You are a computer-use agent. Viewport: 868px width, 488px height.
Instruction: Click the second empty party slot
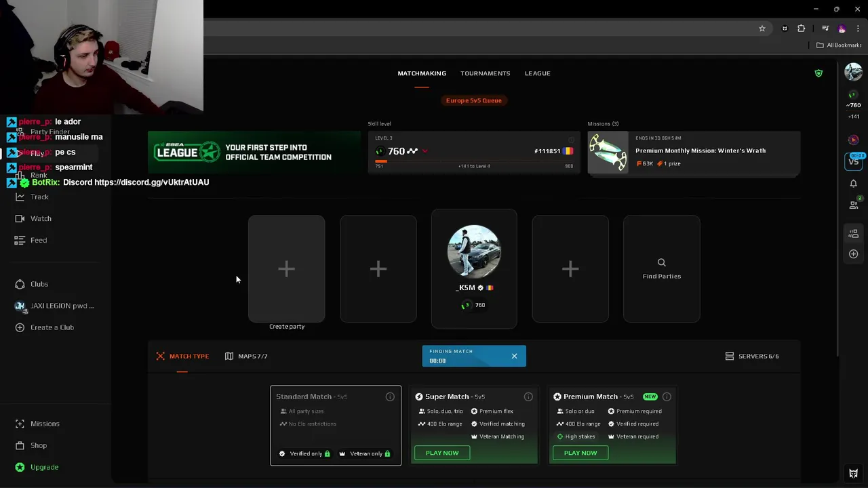click(378, 268)
